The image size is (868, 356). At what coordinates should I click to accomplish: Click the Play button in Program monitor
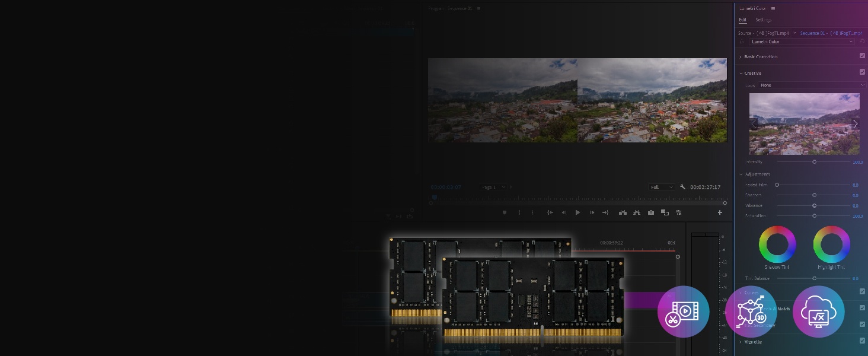(577, 212)
